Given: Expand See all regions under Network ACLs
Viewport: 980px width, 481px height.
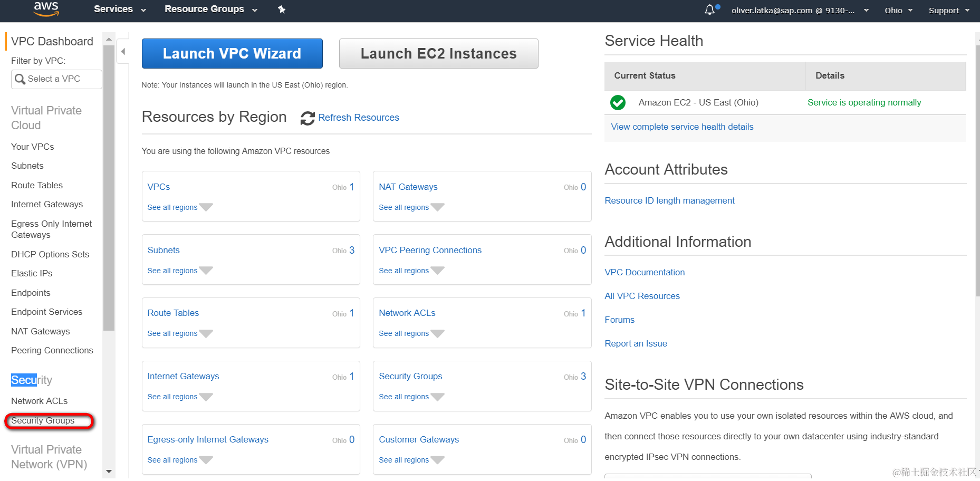Looking at the screenshot, I should click(x=411, y=333).
